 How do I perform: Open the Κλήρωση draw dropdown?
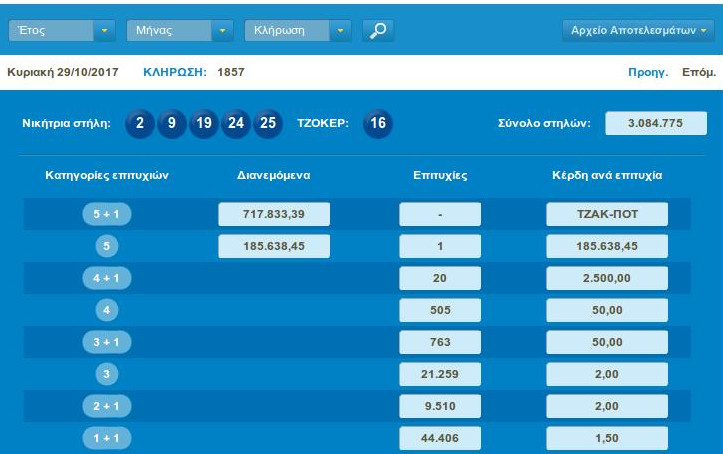[298, 30]
